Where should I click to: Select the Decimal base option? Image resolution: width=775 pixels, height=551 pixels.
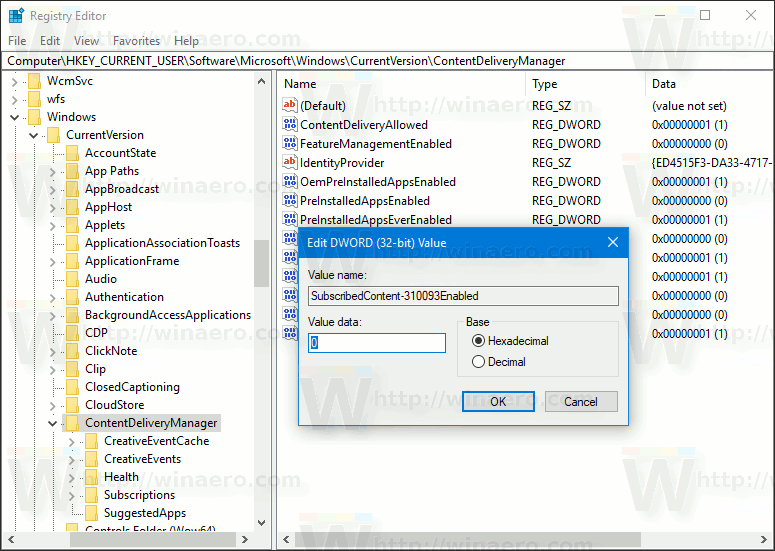point(499,362)
